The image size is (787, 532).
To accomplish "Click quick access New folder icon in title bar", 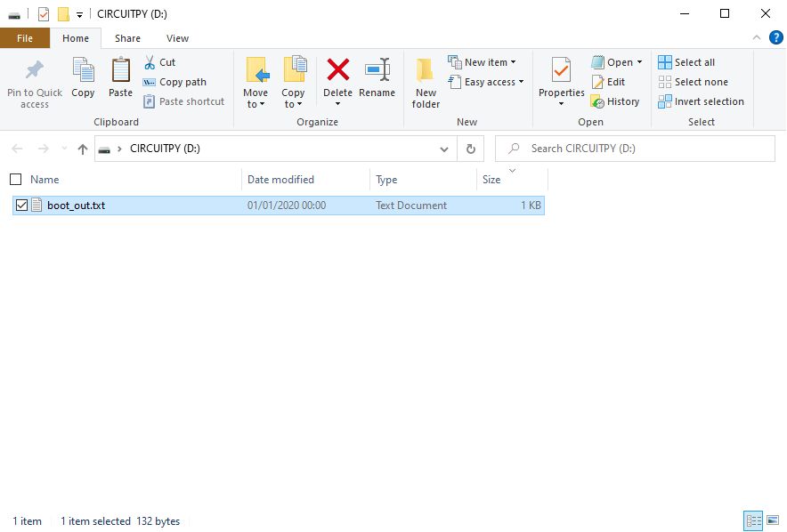I will coord(63,14).
